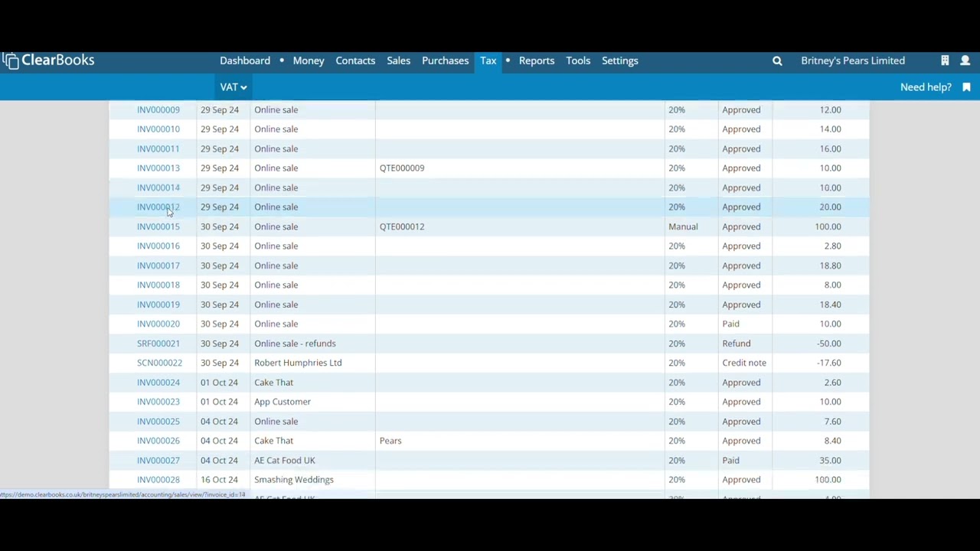Open the Purchases menu

(x=445, y=60)
